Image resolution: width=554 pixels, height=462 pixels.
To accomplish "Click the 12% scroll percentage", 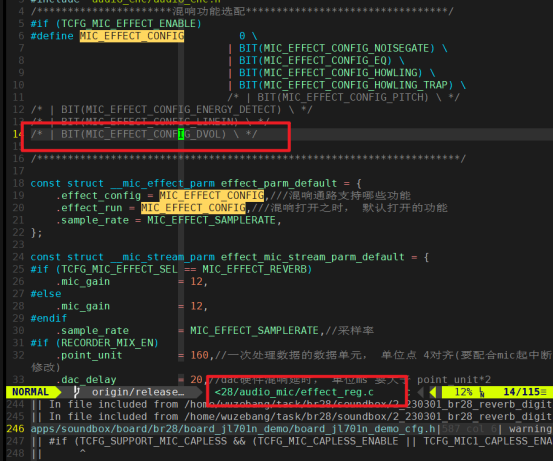I will tap(463, 392).
